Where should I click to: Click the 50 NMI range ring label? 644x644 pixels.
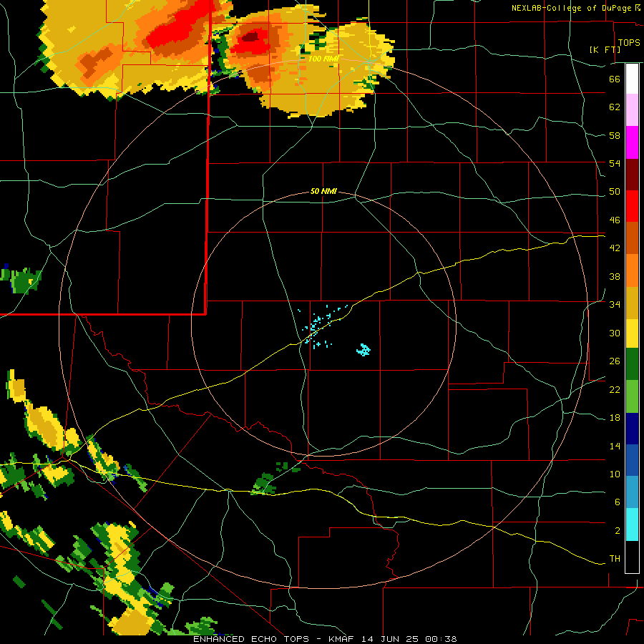(x=323, y=191)
